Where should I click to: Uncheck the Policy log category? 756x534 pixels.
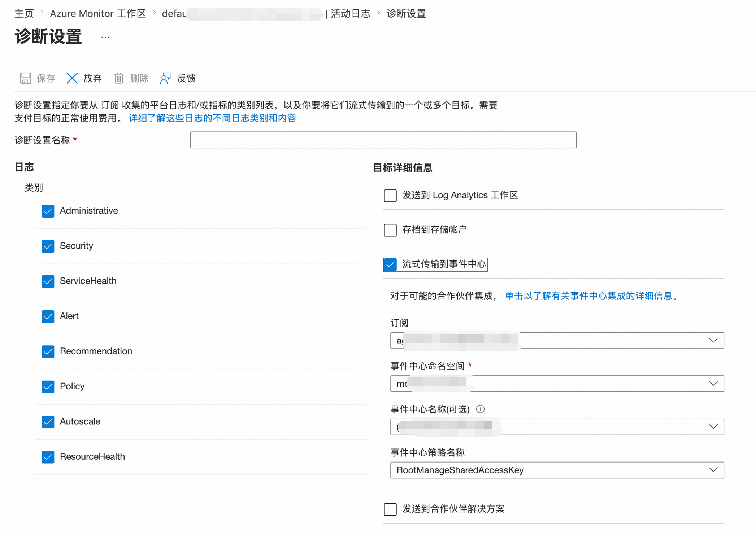(48, 387)
